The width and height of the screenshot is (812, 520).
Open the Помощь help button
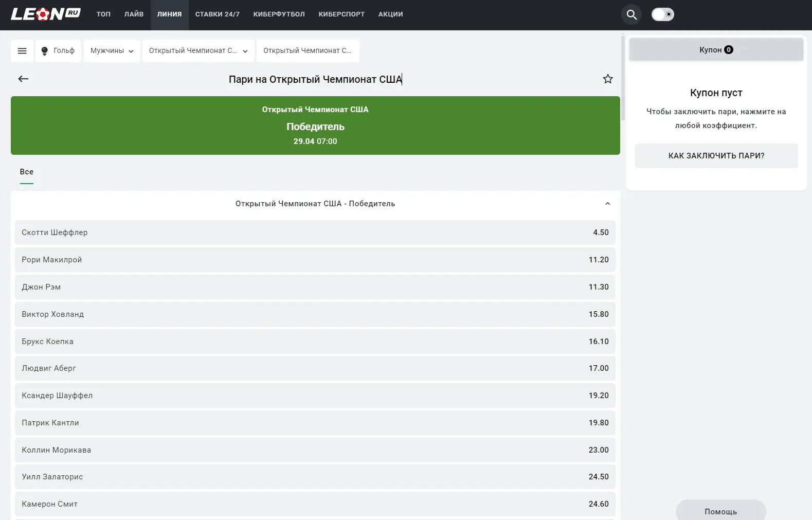720,511
